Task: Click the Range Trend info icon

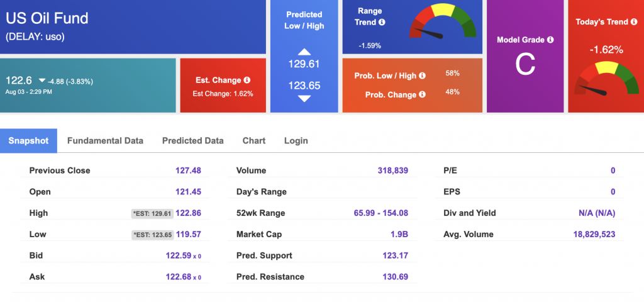Action: [382, 22]
